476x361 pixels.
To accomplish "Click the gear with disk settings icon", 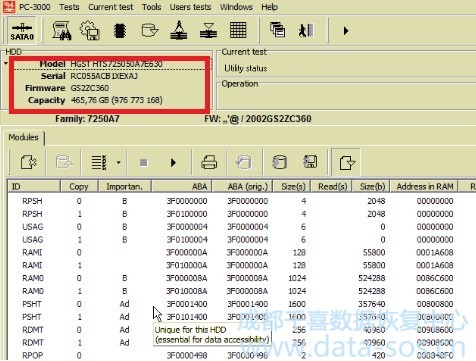I will 90,31.
